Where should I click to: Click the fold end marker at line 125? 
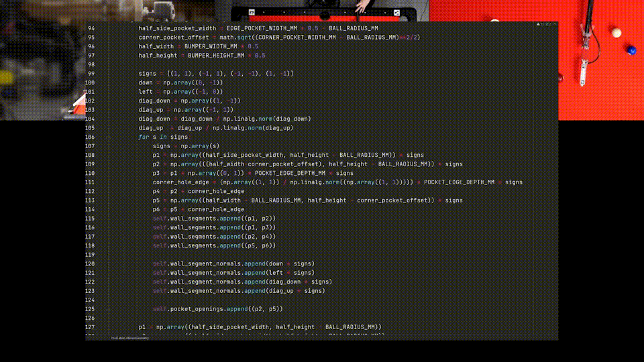click(x=109, y=309)
